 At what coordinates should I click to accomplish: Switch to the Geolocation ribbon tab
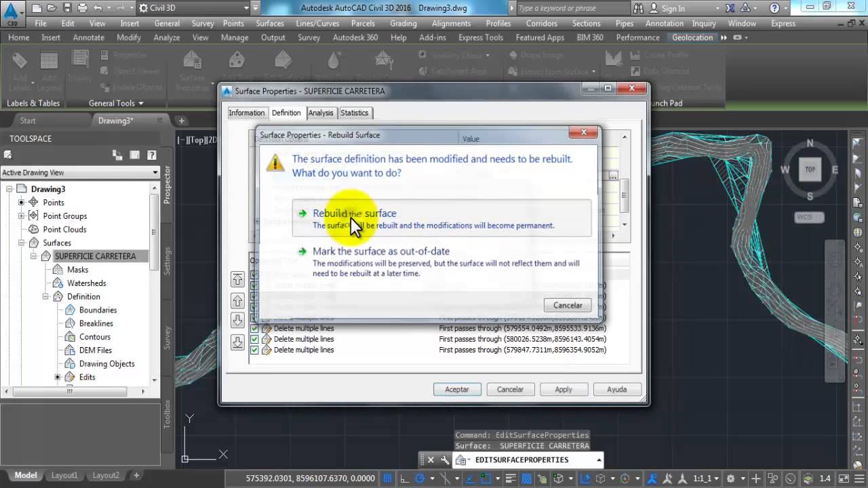(692, 37)
